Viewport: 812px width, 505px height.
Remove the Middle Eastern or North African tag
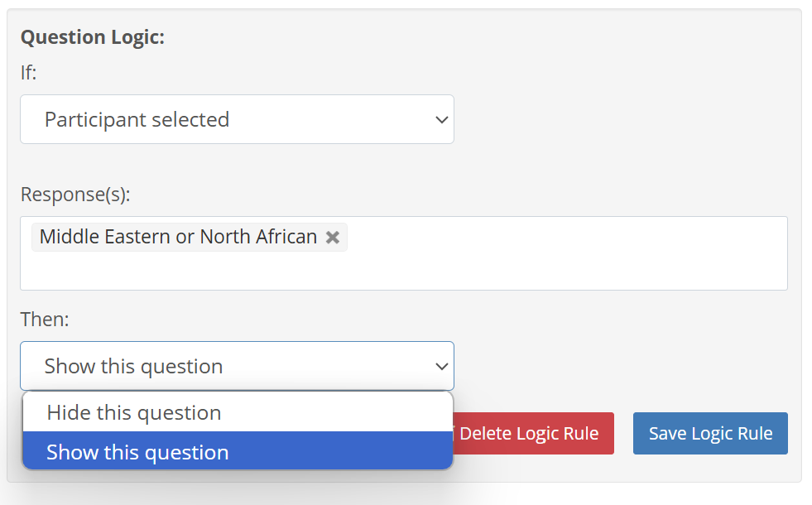(x=333, y=238)
